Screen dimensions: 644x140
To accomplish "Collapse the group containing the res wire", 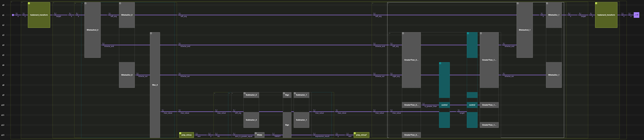I will (x=215, y=93).
